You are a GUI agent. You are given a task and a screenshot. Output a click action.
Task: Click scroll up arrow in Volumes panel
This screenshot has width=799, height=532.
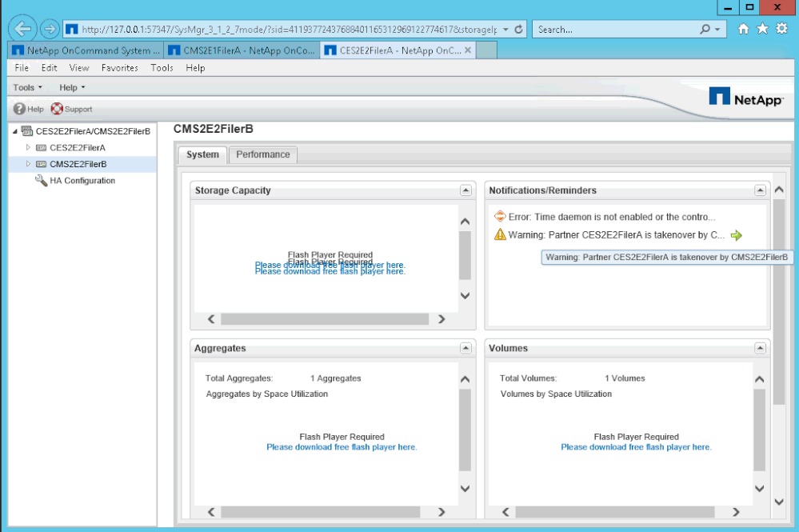tap(759, 379)
